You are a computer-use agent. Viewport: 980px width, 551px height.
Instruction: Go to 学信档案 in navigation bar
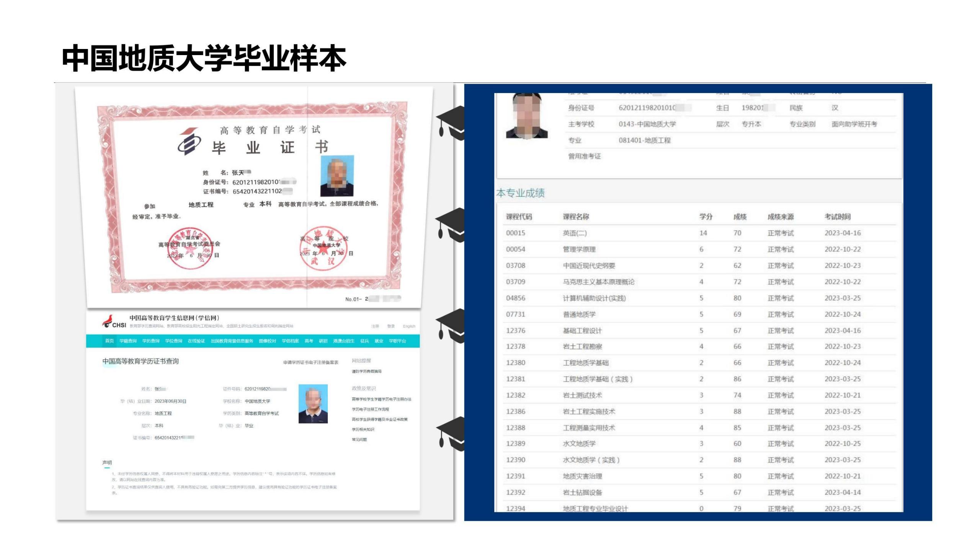coord(290,341)
